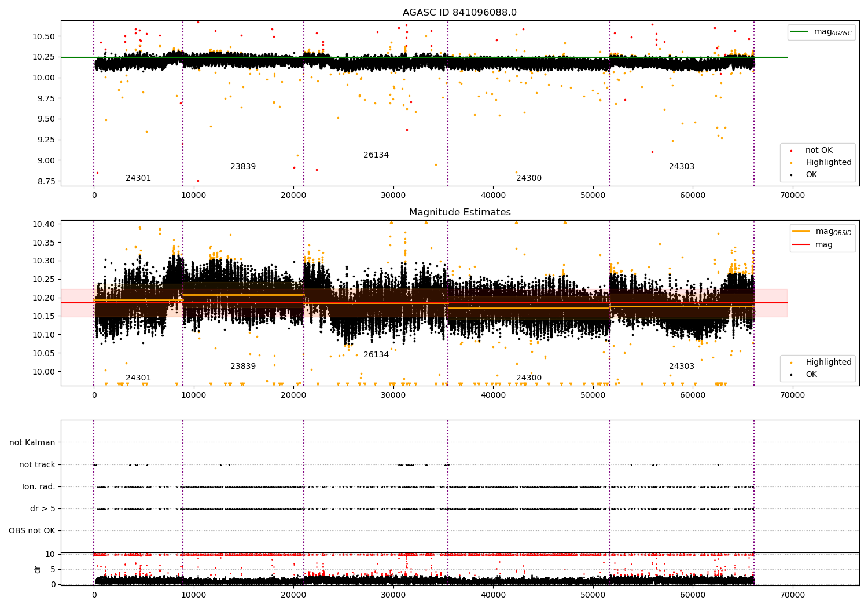Click the 10000 x-axis tick of bottom plot
The width and height of the screenshot is (868, 608).
tap(194, 595)
